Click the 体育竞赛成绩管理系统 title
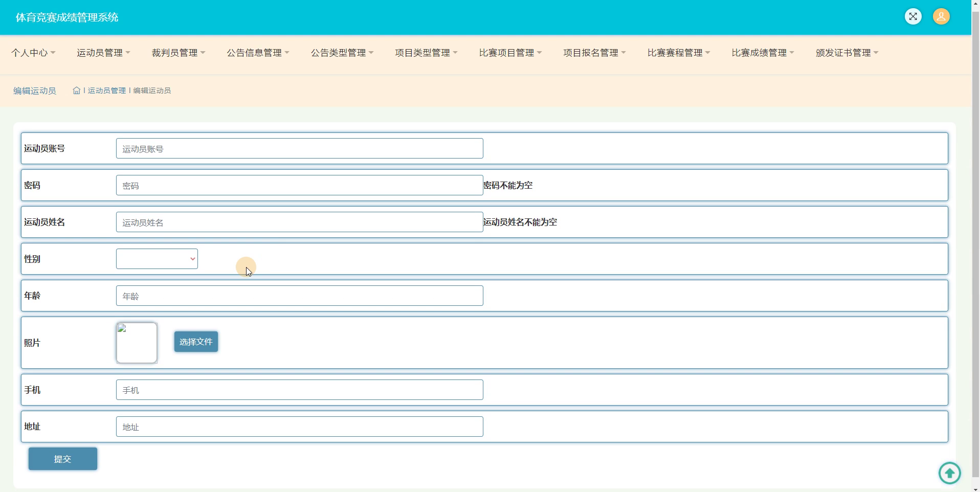The width and height of the screenshot is (980, 492). tap(67, 17)
